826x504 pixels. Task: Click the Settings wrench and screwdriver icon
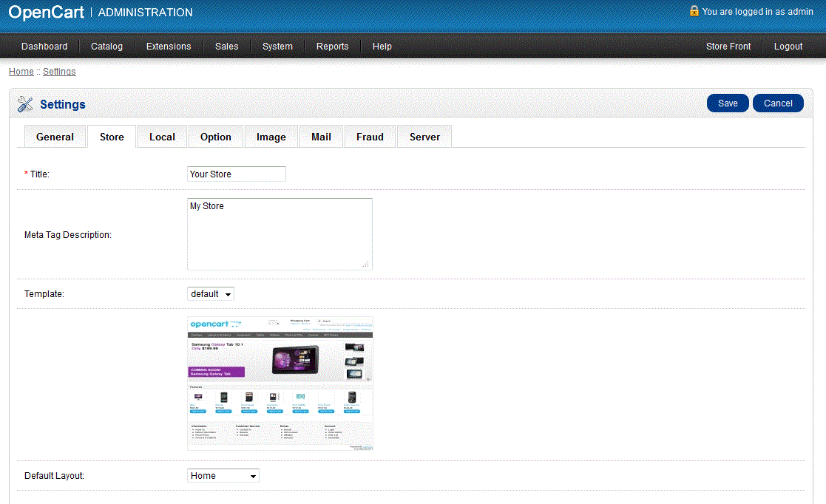point(25,104)
